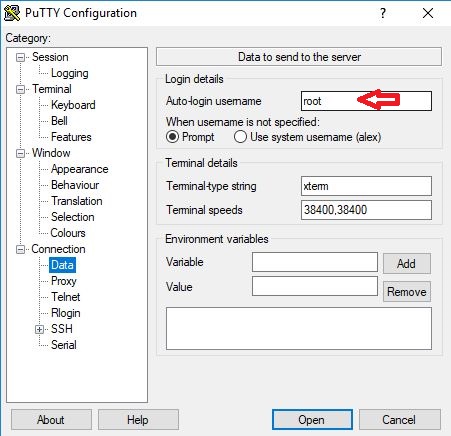Click the Remove variable button
The image size is (451, 436).
(x=407, y=292)
